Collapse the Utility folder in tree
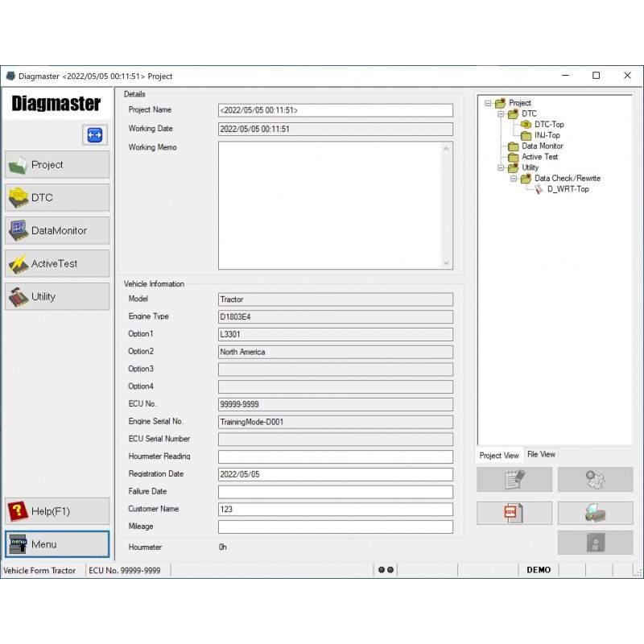 500,168
